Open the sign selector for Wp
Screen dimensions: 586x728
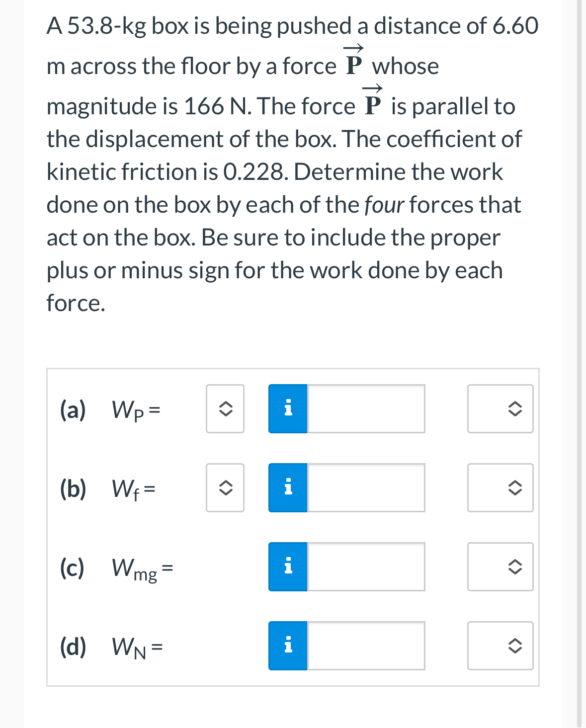225,409
